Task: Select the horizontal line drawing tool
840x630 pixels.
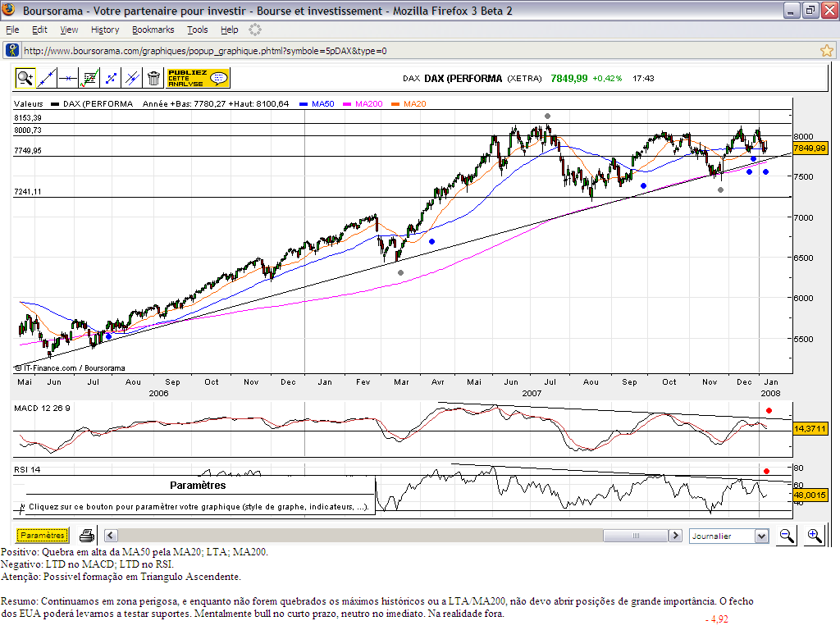Action: coord(68,78)
